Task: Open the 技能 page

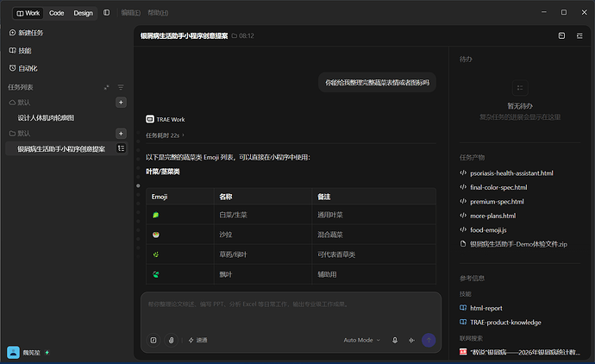Action: (x=21, y=51)
